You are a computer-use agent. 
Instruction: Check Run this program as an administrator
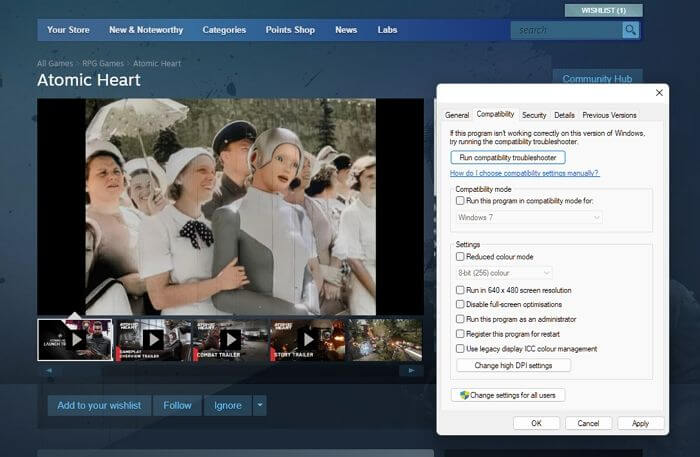(460, 319)
